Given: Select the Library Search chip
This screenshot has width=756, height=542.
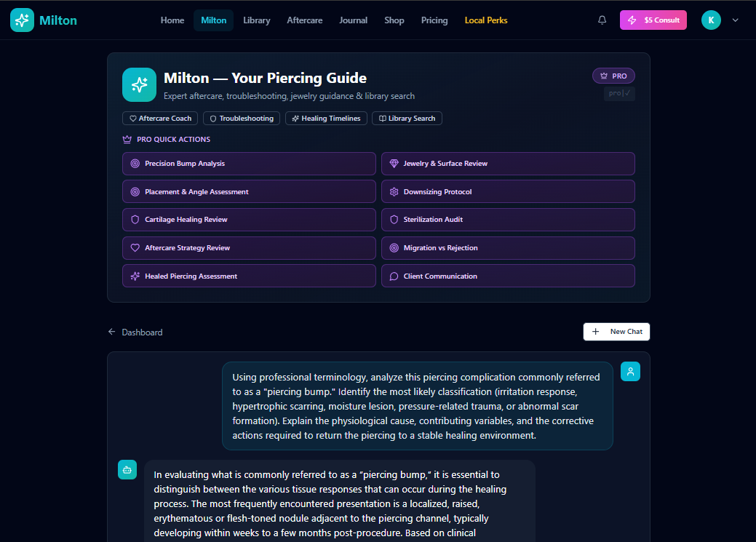Looking at the screenshot, I should click(407, 119).
